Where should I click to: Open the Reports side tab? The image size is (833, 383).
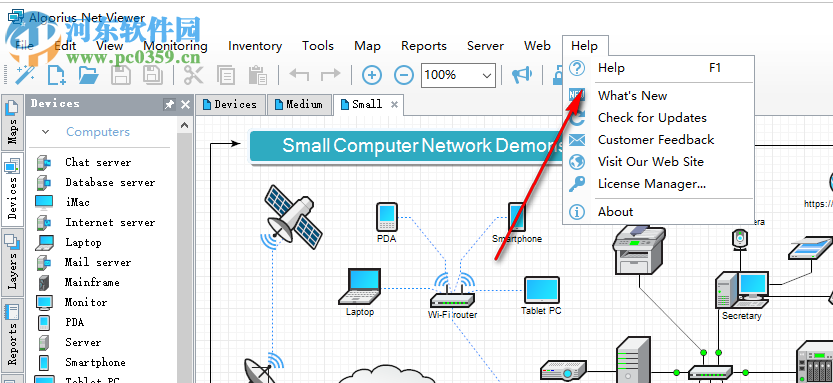pos(13,335)
